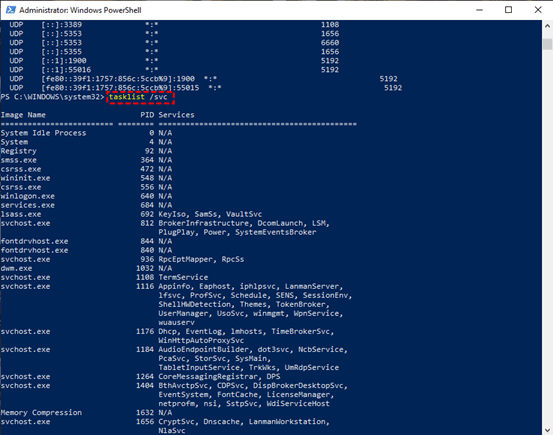Click the dwm.exe process name
Image resolution: width=553 pixels, height=435 pixels.
(16, 268)
